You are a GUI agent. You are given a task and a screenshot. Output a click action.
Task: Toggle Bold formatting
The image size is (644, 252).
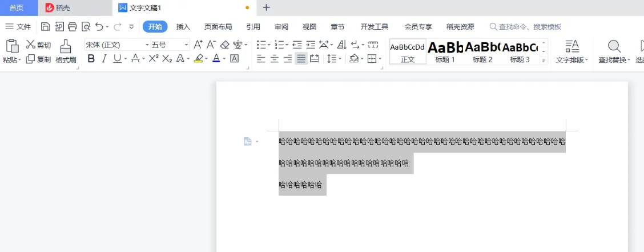point(91,59)
